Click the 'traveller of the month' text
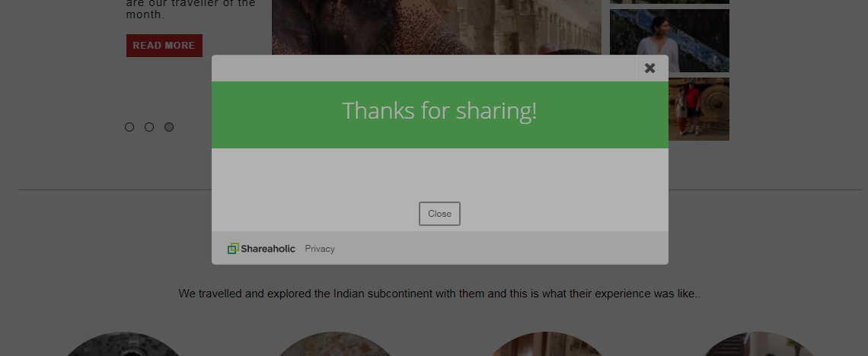The height and width of the screenshot is (356, 868). pyautogui.click(x=190, y=9)
